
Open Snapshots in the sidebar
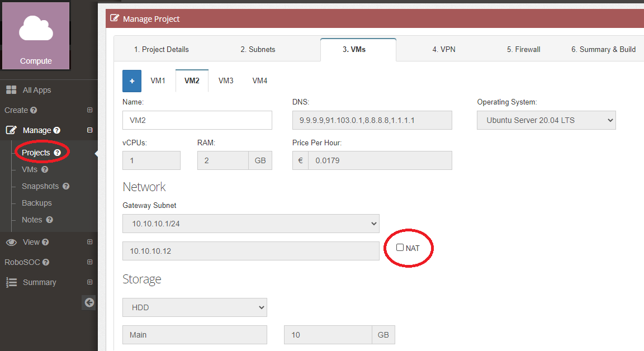click(40, 186)
